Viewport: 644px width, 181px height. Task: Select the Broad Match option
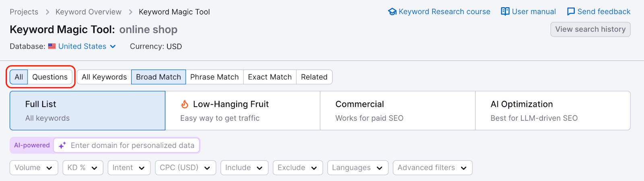pos(159,77)
